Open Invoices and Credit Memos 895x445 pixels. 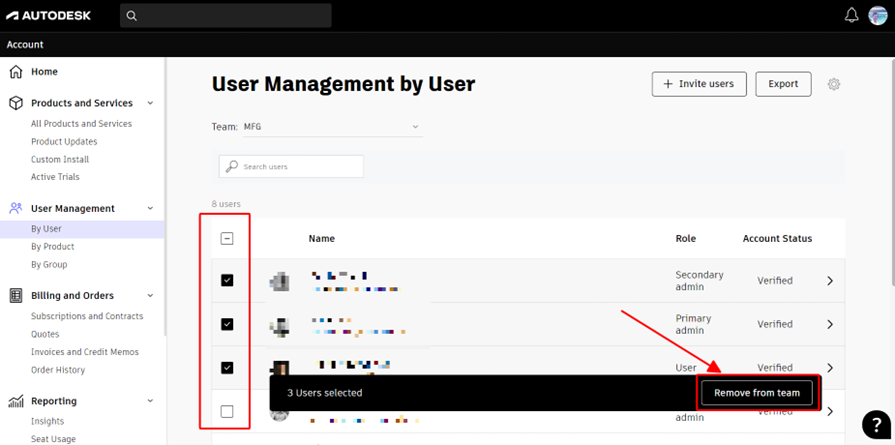(x=84, y=352)
